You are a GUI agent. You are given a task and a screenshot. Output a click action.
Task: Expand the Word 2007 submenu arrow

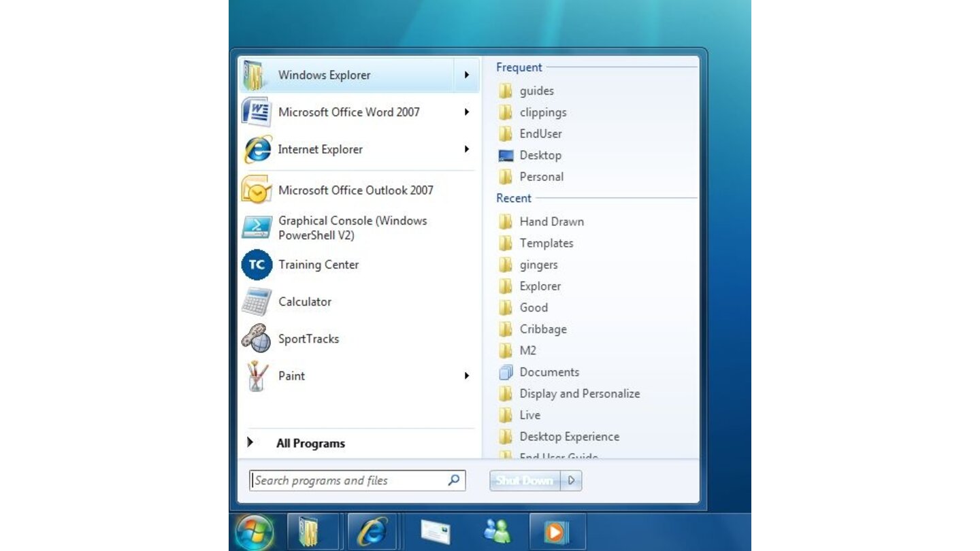tap(467, 112)
